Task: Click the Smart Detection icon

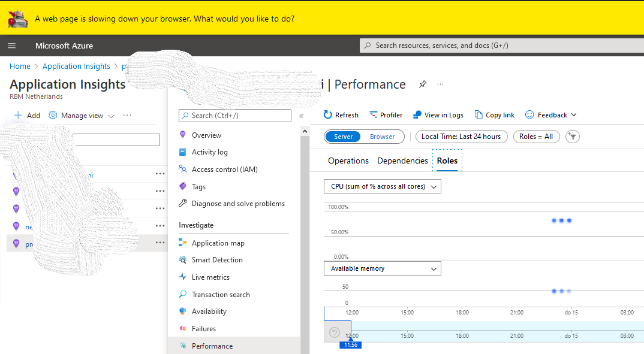Action: 183,259
